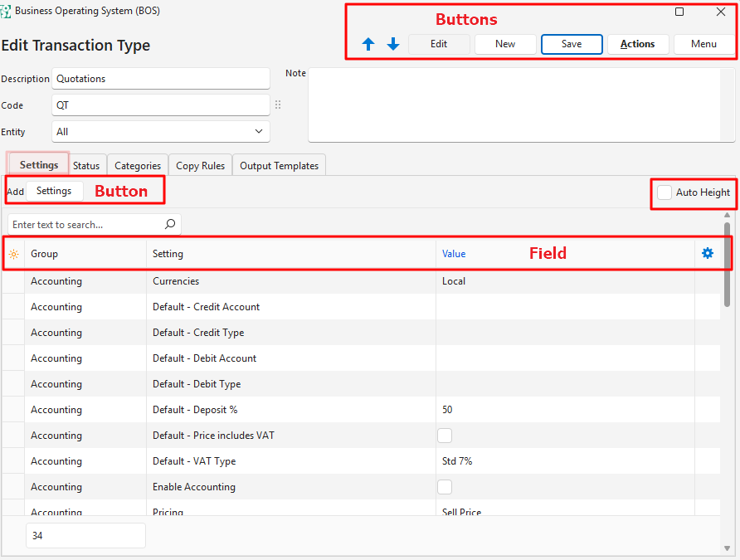
Task: Click the sun icon in grid header
Action: (13, 254)
